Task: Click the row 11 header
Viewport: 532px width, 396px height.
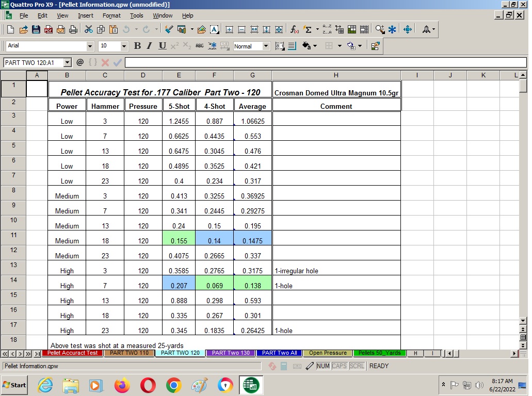Action: coord(13,238)
